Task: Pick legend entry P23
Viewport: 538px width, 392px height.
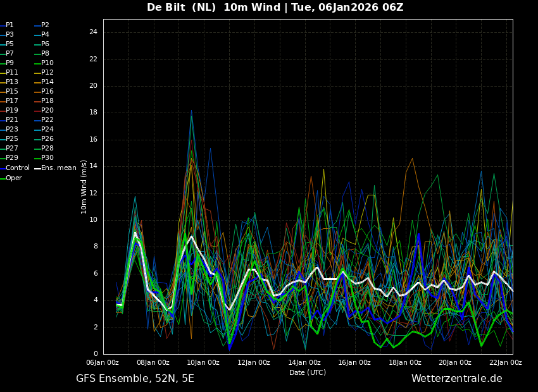Action: (x=9, y=129)
